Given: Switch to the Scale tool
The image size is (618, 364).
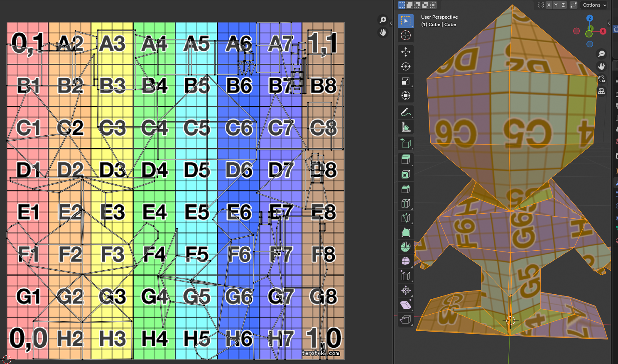Looking at the screenshot, I should (406, 81).
